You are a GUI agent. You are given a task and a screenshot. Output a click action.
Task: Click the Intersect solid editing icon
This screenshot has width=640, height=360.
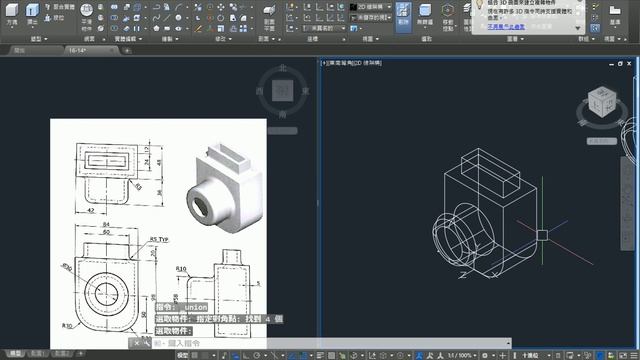pos(114,29)
